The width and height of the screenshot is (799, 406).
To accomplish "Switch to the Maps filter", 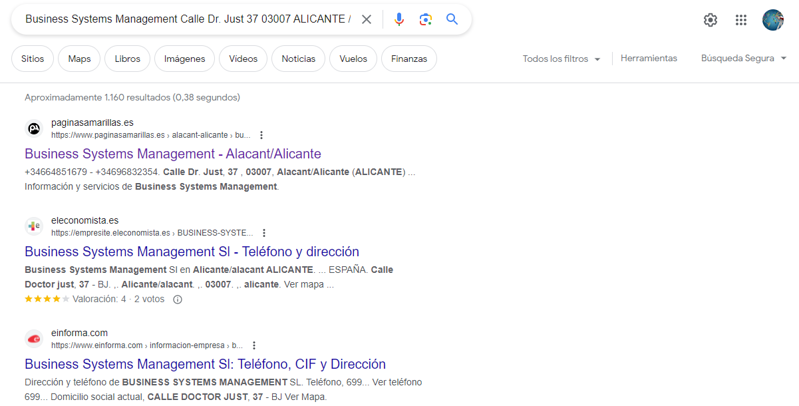I will point(79,59).
